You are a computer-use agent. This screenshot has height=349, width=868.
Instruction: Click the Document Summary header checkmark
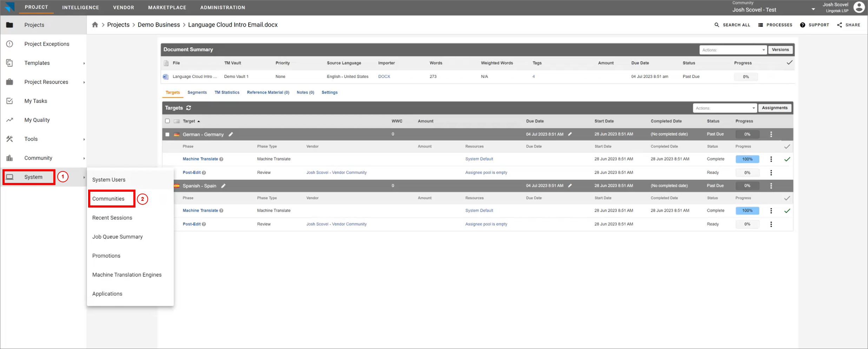coord(789,63)
